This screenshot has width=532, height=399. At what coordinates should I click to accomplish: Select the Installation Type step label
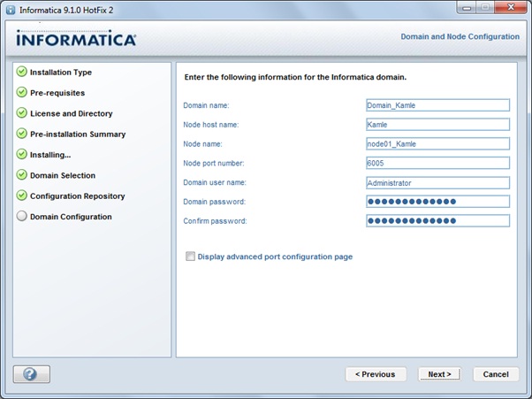61,73
